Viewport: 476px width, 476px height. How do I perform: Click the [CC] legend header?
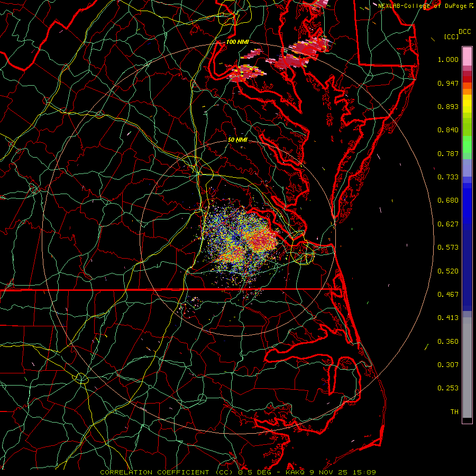point(451,36)
